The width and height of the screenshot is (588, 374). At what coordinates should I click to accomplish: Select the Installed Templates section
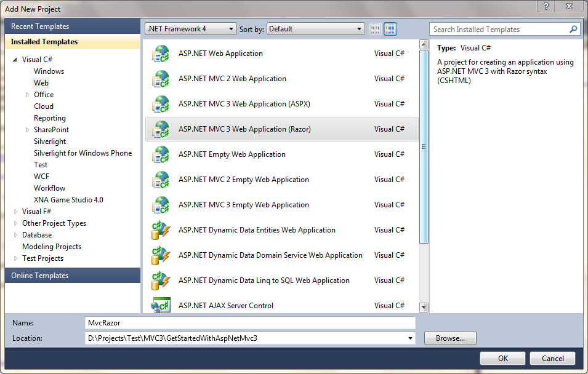(73, 42)
